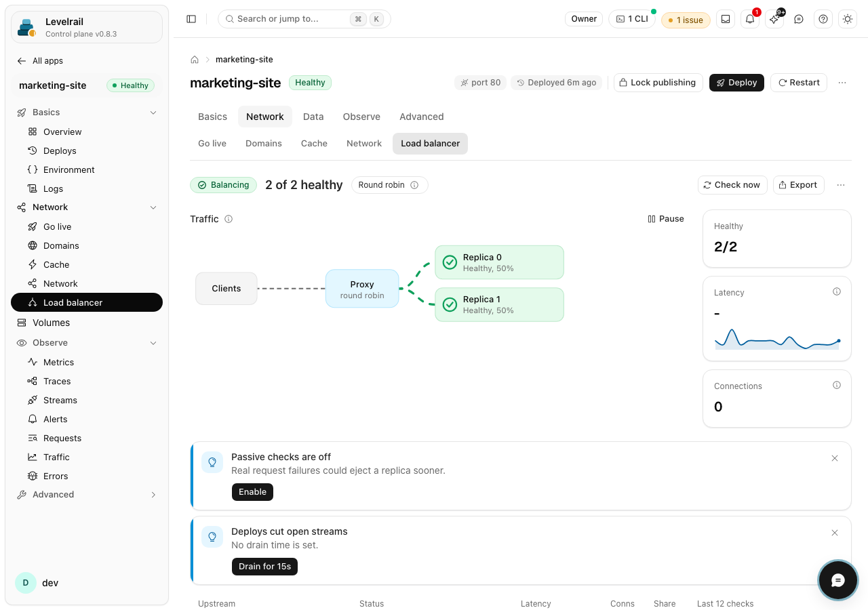Open the feedback speech bubble icon
Screen dimensions: 868x610
pyautogui.click(x=799, y=19)
